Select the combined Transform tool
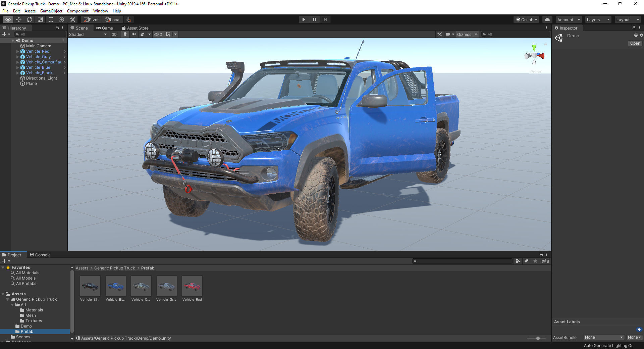 [62, 19]
